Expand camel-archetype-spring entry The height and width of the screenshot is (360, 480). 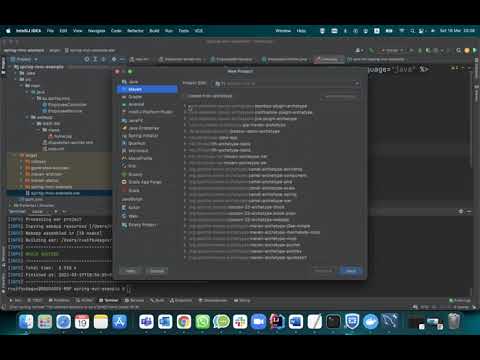click(185, 195)
